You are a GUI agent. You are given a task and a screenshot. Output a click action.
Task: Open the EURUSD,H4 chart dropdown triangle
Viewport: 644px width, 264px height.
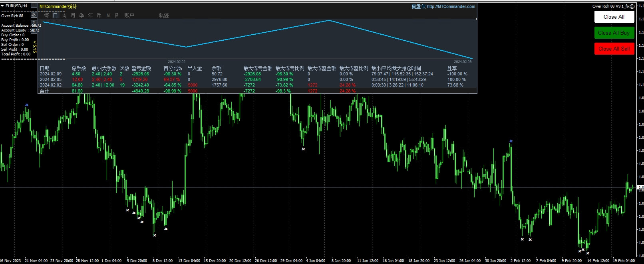point(2,6)
